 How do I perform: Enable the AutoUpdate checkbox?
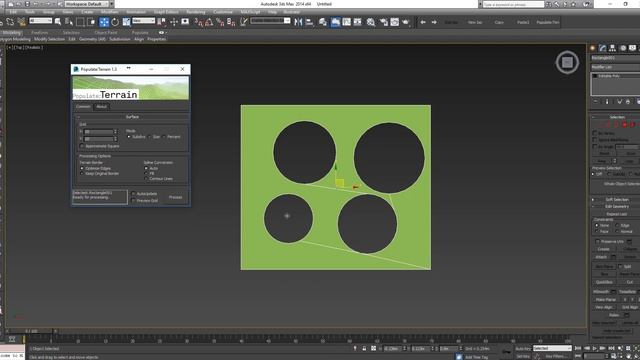coord(133,194)
